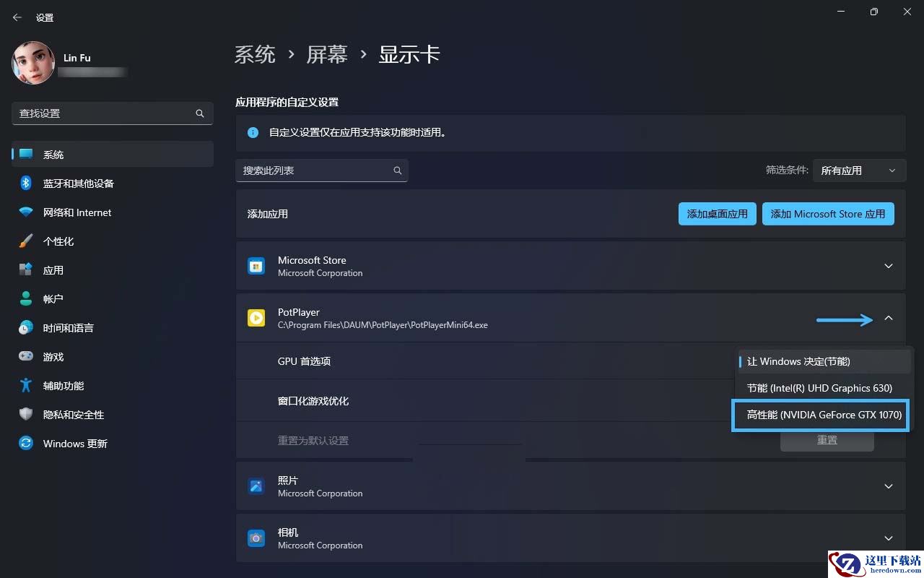Click magnifier icon in 搜索此列表 box
Image resolution: width=924 pixels, height=578 pixels.
coord(398,171)
